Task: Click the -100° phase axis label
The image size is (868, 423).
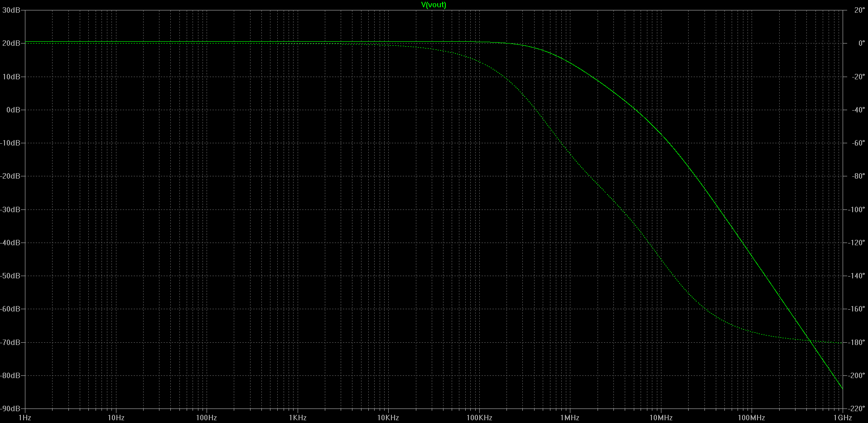Action: coord(856,209)
